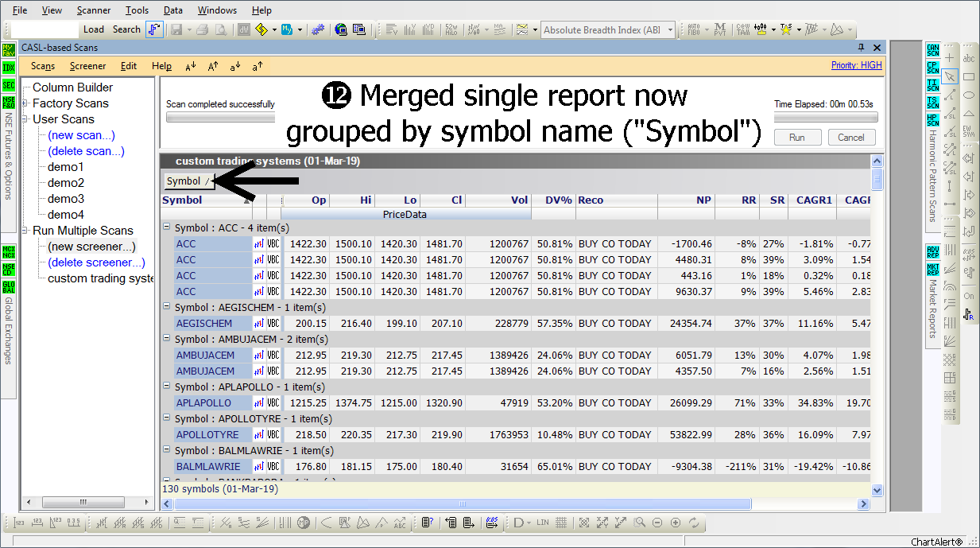This screenshot has width=980, height=548.
Task: Click the LIN linear scale bottom toolbar icon
Action: [x=543, y=523]
